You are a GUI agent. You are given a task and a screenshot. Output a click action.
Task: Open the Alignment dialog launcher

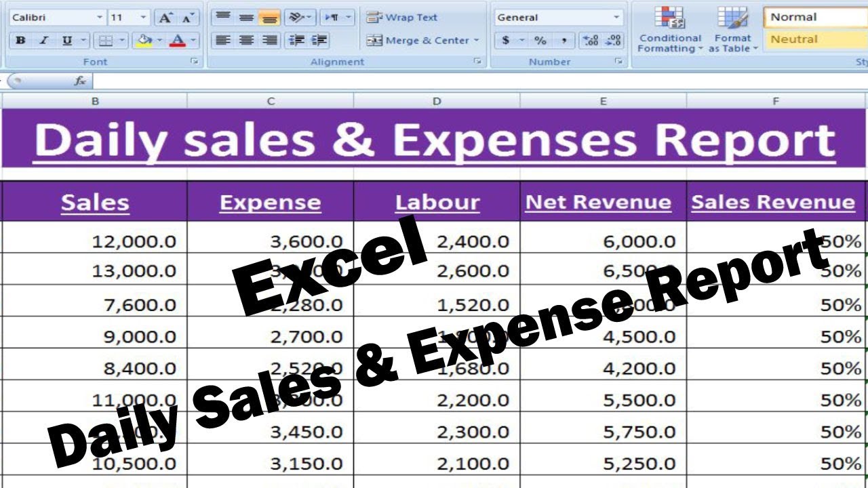coord(478,61)
